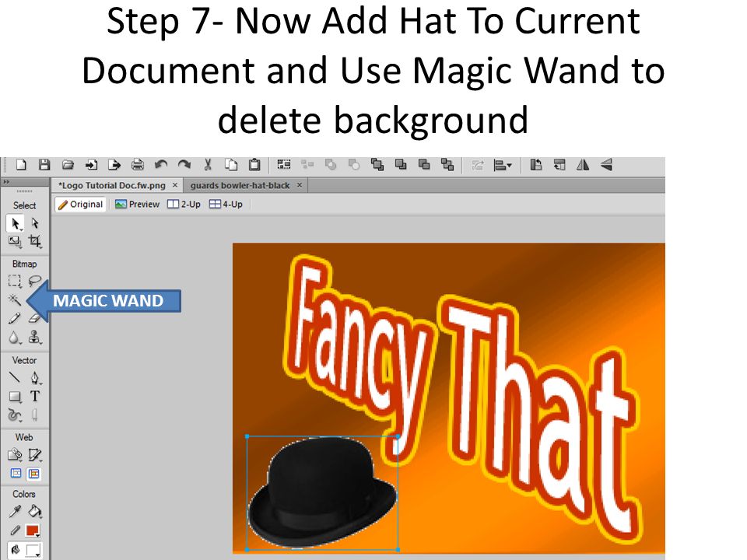This screenshot has width=747, height=560.
Task: Select the Preview view button
Action: click(137, 205)
